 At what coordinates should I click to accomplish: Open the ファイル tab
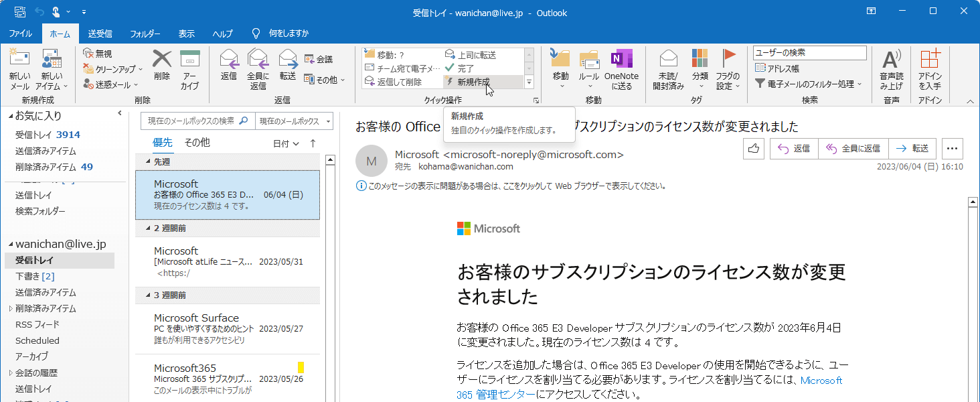coord(21,33)
